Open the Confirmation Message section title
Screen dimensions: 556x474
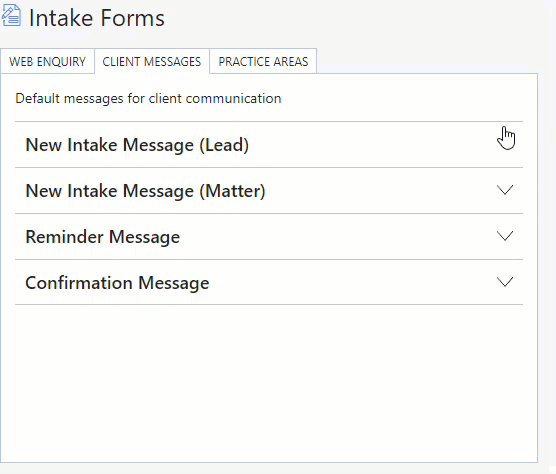pos(117,283)
